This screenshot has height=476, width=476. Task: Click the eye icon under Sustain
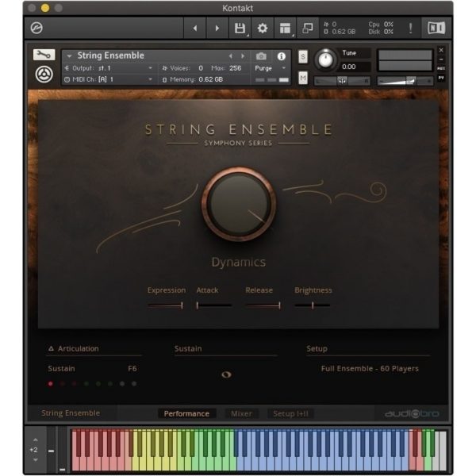coord(226,374)
